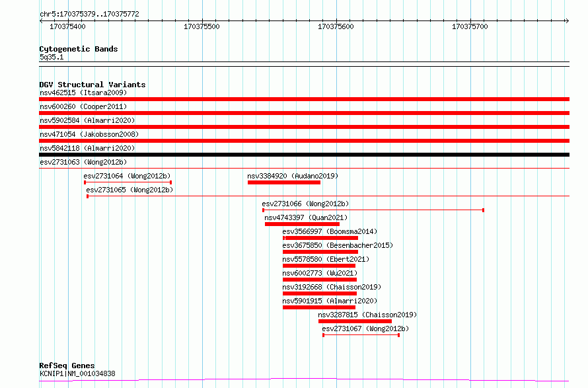Click the thin span line of esv2731066

[x=373, y=210]
